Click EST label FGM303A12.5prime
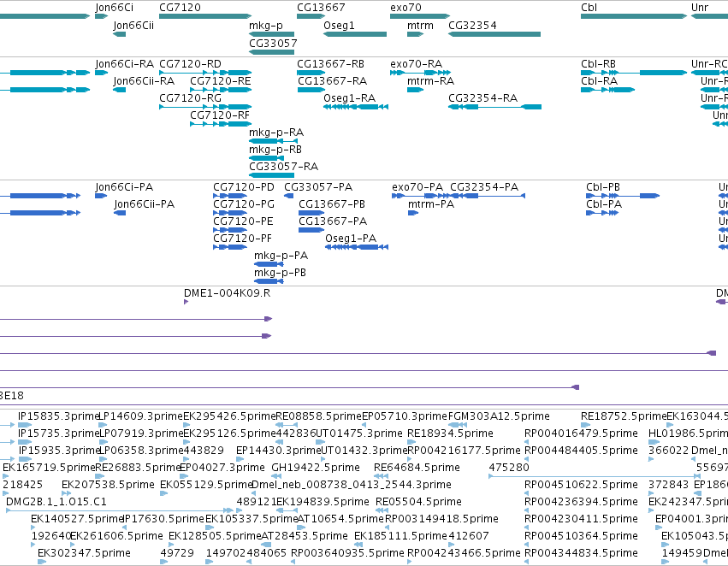This screenshot has height=566, width=728. tap(499, 416)
